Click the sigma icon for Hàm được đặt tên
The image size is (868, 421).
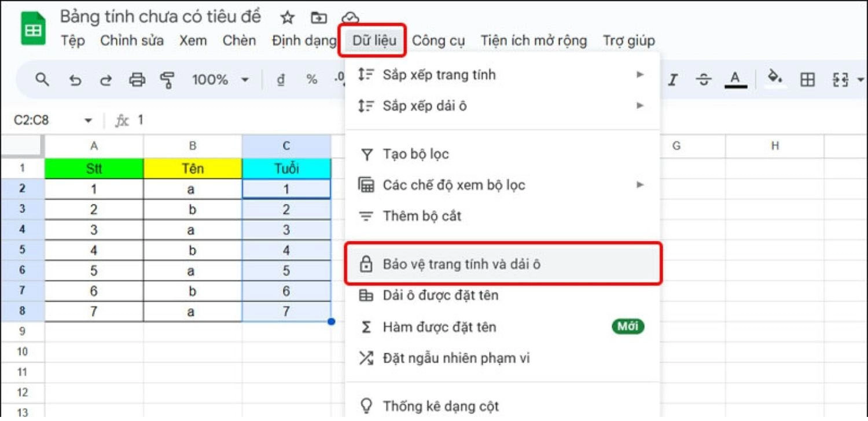click(366, 328)
